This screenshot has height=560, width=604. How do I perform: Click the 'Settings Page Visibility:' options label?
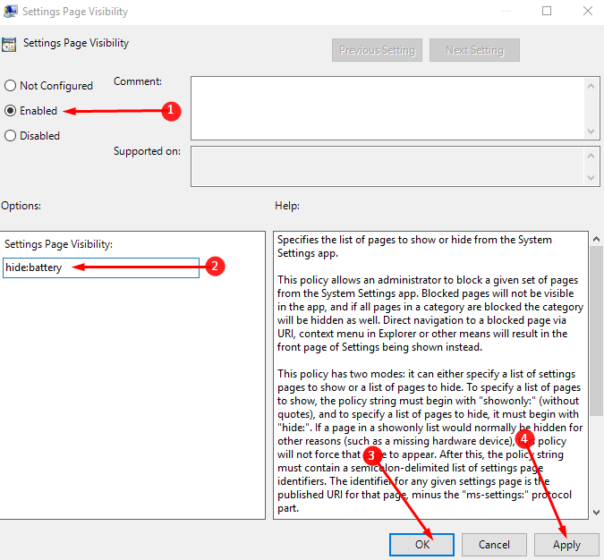tap(59, 244)
